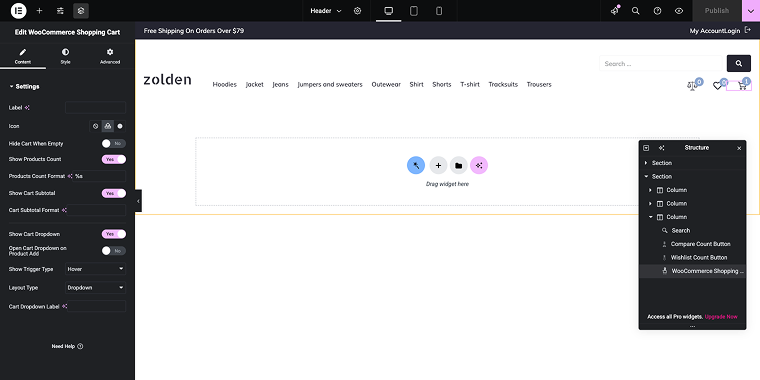Open the What's New notifications icon

click(615, 11)
